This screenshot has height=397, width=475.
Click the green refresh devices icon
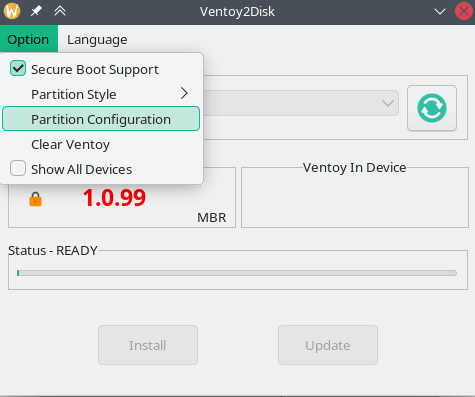pos(432,108)
